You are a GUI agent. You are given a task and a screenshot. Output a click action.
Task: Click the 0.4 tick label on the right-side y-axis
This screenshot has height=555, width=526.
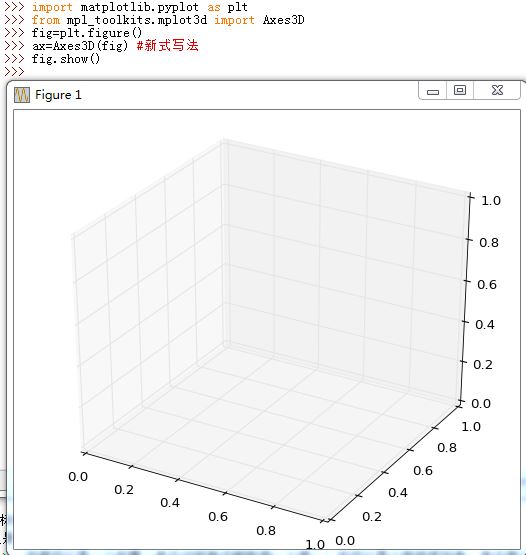[x=398, y=493]
